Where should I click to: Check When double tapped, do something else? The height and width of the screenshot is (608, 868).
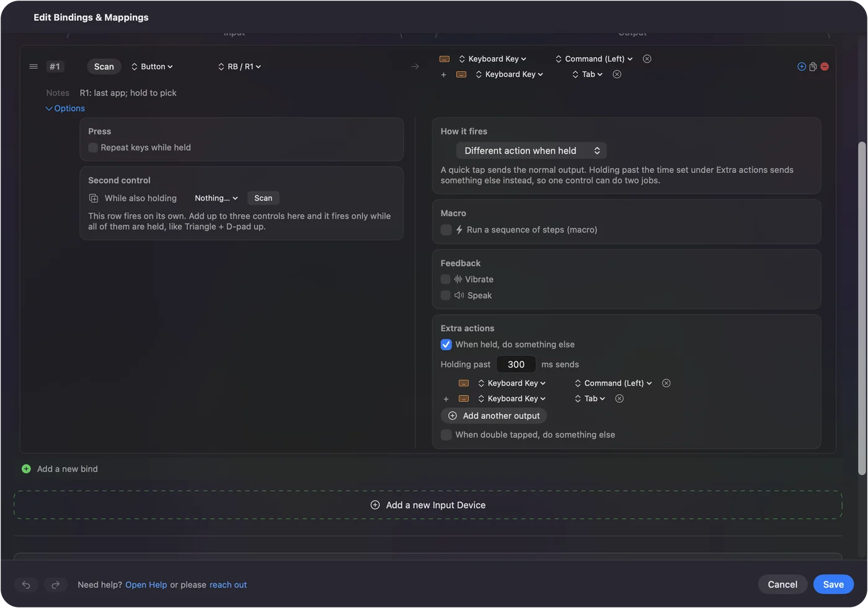point(446,435)
